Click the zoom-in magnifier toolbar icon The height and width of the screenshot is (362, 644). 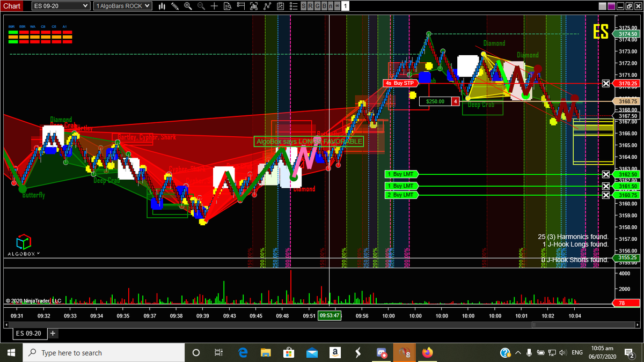(188, 6)
